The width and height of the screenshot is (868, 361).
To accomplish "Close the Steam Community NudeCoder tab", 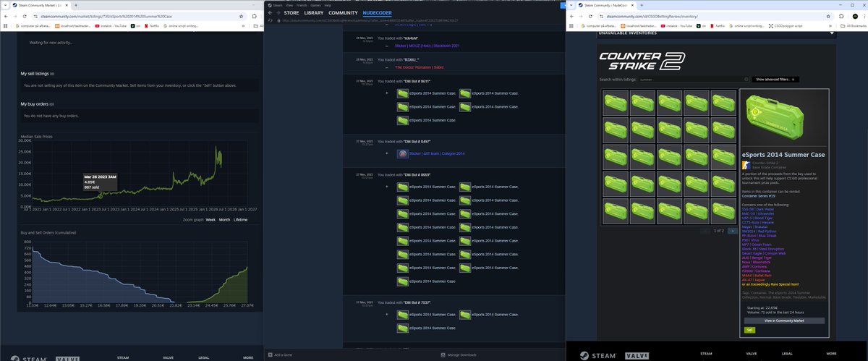I will coord(632,5).
